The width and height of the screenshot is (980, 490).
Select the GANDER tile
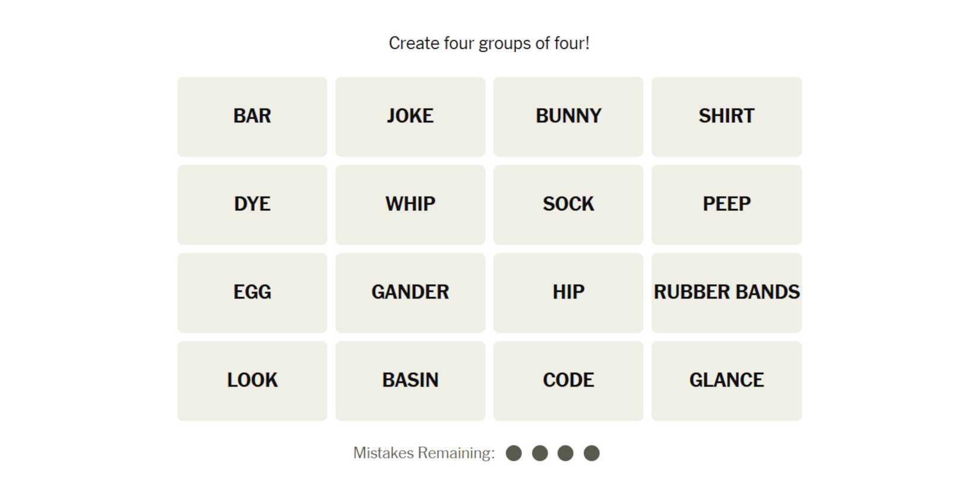[x=410, y=292]
